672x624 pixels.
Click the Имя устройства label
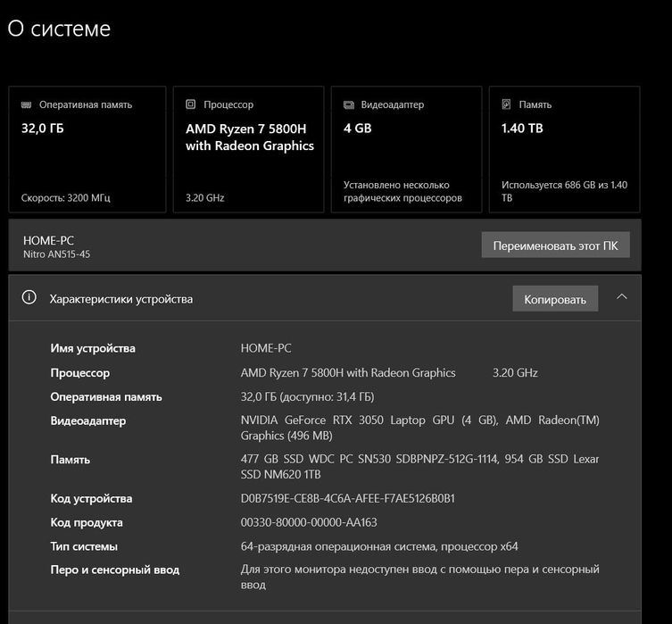93,348
